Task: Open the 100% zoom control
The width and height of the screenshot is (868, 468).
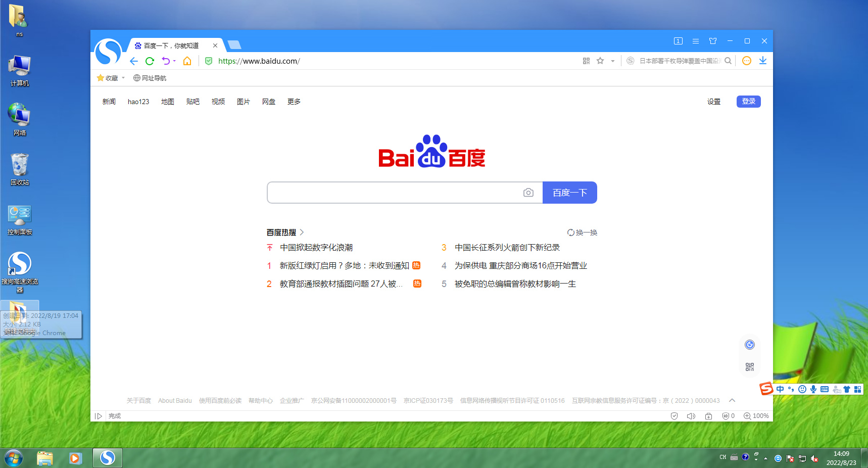Action: tap(756, 416)
